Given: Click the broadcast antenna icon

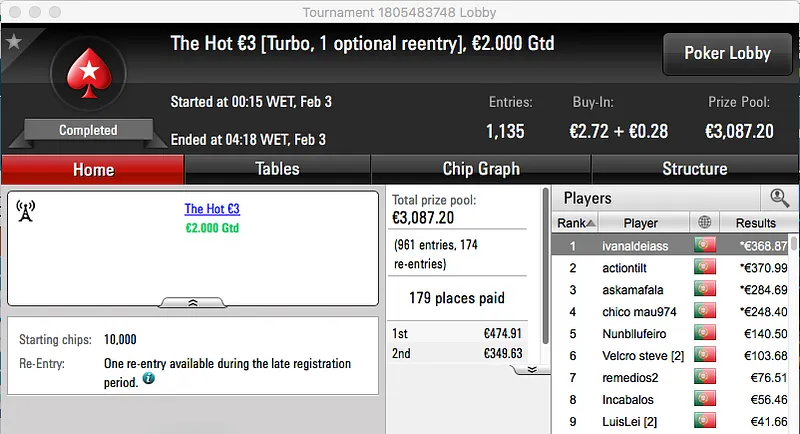Looking at the screenshot, I should pos(26,210).
